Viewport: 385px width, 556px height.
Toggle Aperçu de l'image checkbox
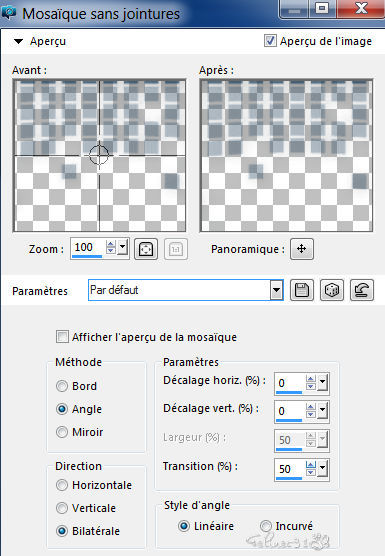pyautogui.click(x=270, y=41)
